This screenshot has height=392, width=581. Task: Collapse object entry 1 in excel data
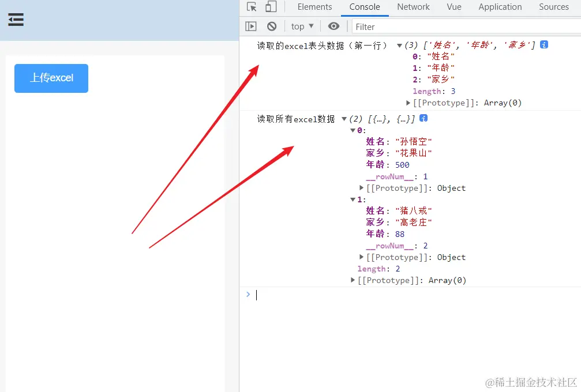click(353, 200)
